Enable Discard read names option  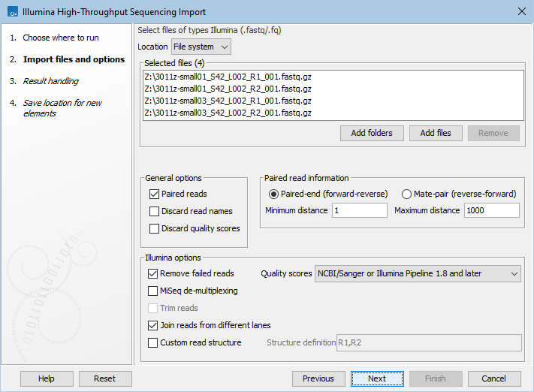tap(154, 211)
